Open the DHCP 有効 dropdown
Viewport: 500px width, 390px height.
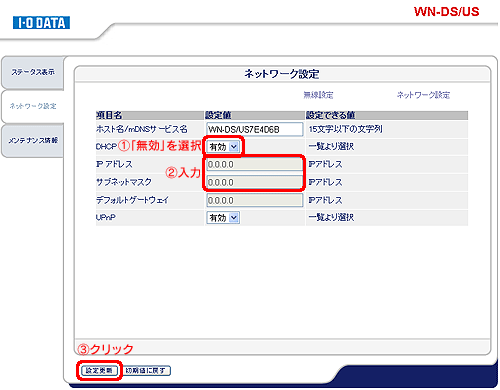[x=223, y=147]
